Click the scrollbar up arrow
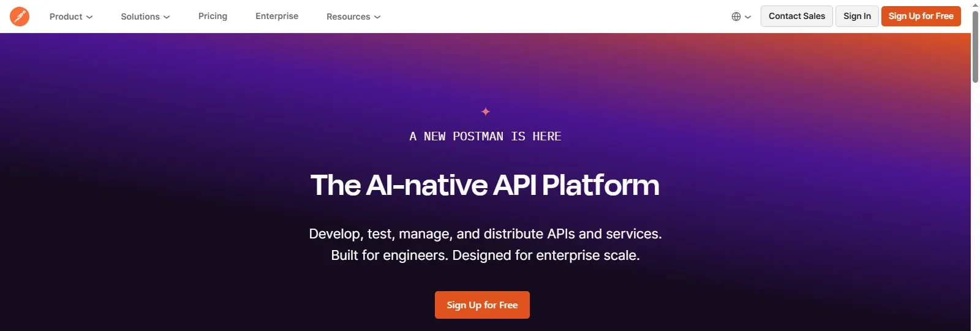980x331 pixels. (975, 5)
